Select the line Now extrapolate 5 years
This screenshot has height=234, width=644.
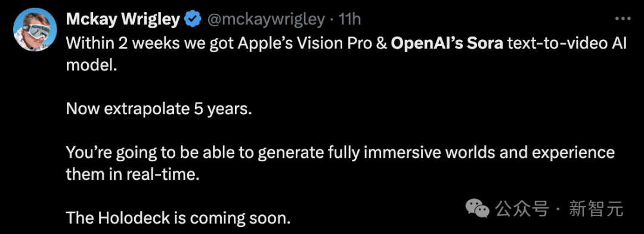[158, 110]
